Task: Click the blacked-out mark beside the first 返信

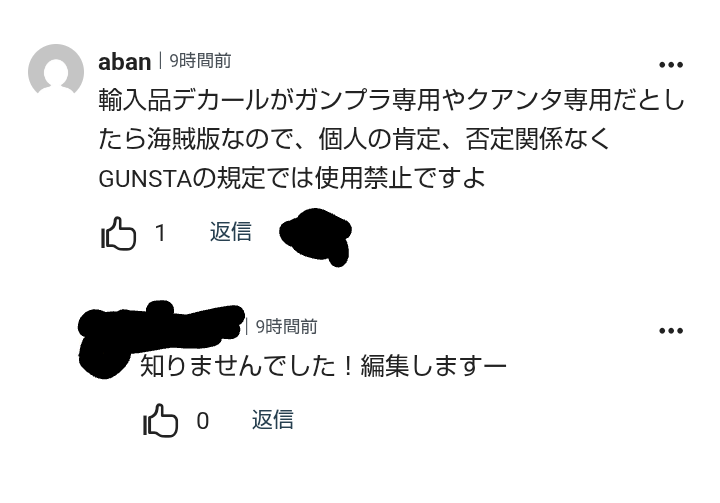Action: (x=316, y=236)
